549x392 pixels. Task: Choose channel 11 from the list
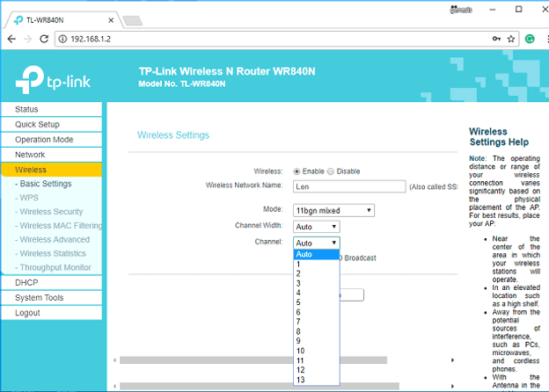pyautogui.click(x=317, y=360)
